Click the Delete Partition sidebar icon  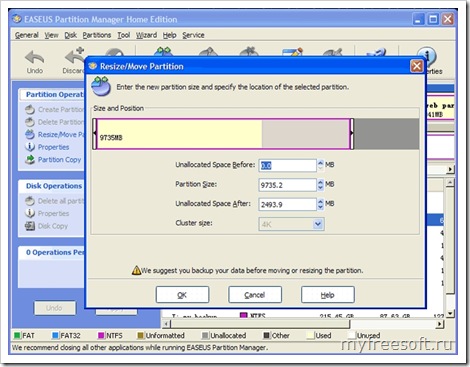pos(30,122)
